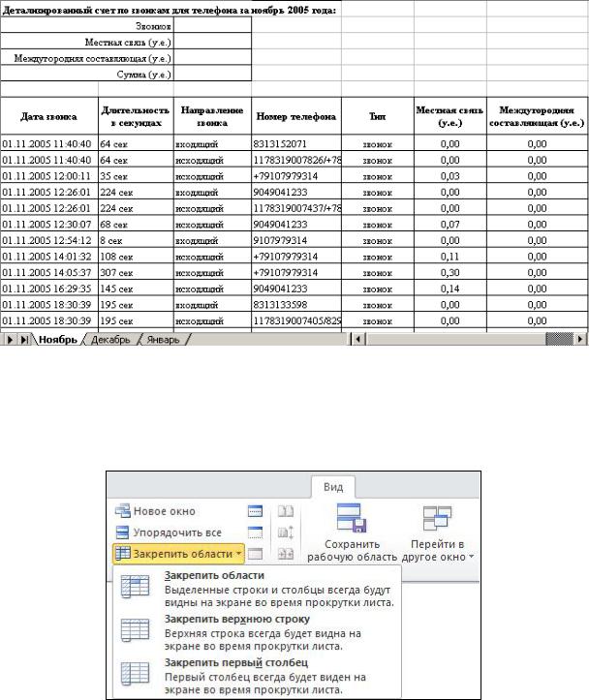Click the next sheet navigation arrow
The height and width of the screenshot is (700, 589).
[10, 339]
